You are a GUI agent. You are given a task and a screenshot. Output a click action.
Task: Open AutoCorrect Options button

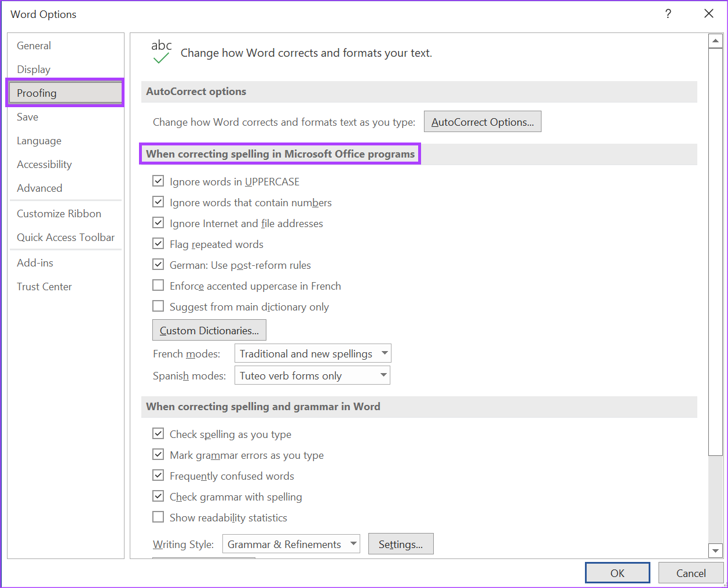point(482,122)
